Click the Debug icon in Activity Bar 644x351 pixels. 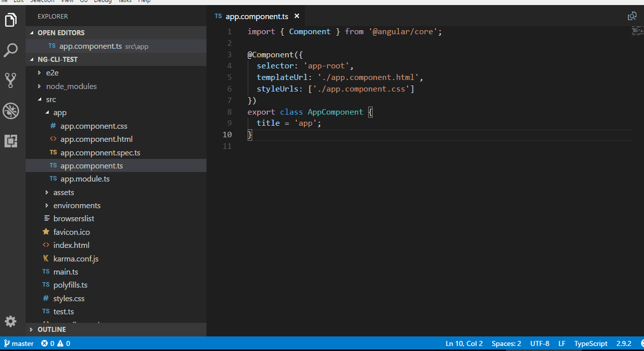click(11, 111)
